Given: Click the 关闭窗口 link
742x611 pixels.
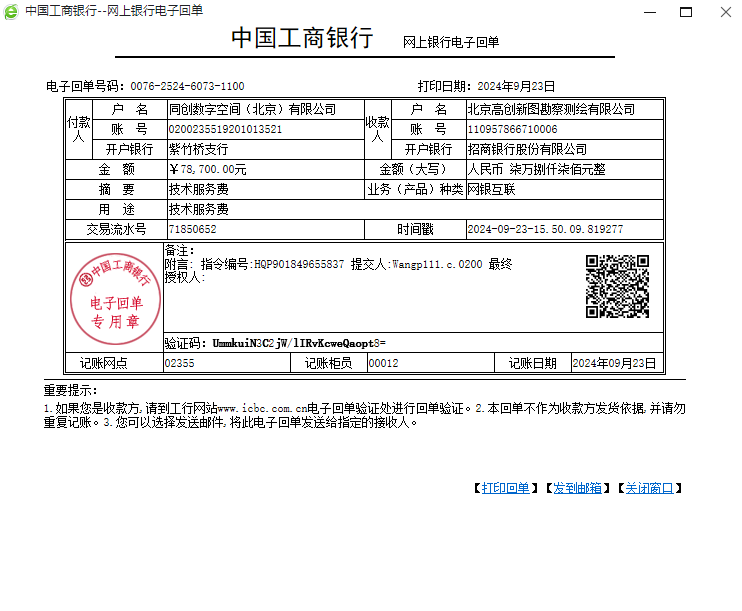Looking at the screenshot, I should click(x=649, y=488).
